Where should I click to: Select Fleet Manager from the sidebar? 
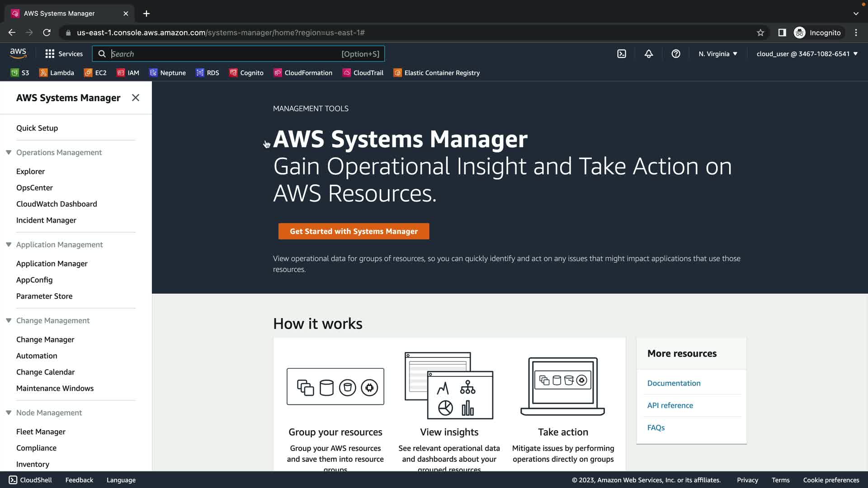pos(41,432)
